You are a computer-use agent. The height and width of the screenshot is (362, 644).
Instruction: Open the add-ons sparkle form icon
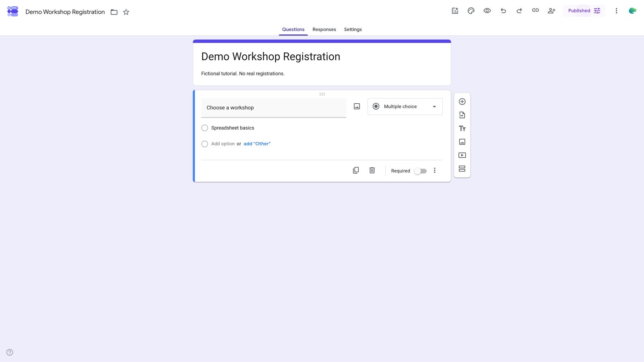point(455,11)
